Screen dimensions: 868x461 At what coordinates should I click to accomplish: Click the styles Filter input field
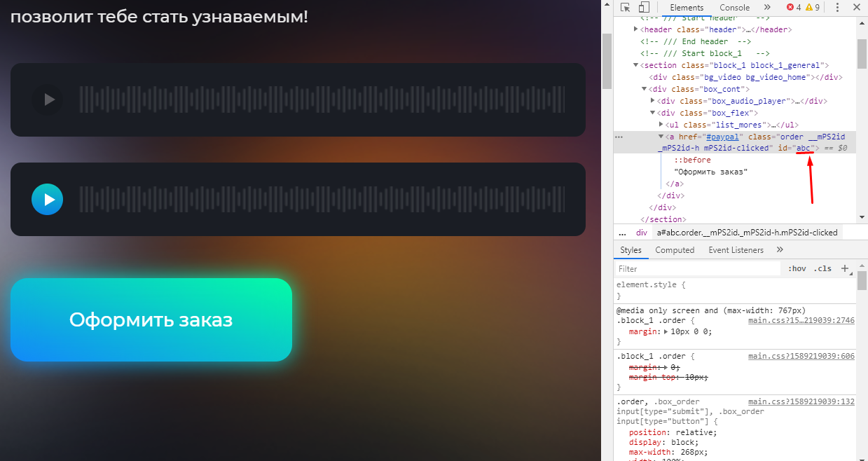pyautogui.click(x=697, y=268)
